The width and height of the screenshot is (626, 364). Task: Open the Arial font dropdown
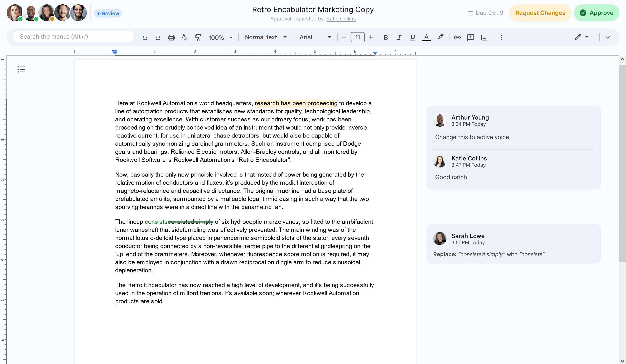315,37
